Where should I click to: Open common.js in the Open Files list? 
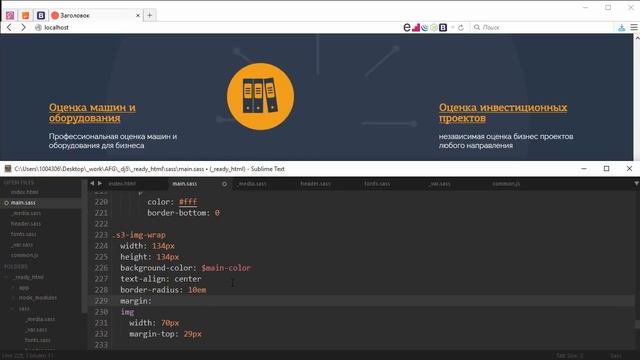(24, 255)
